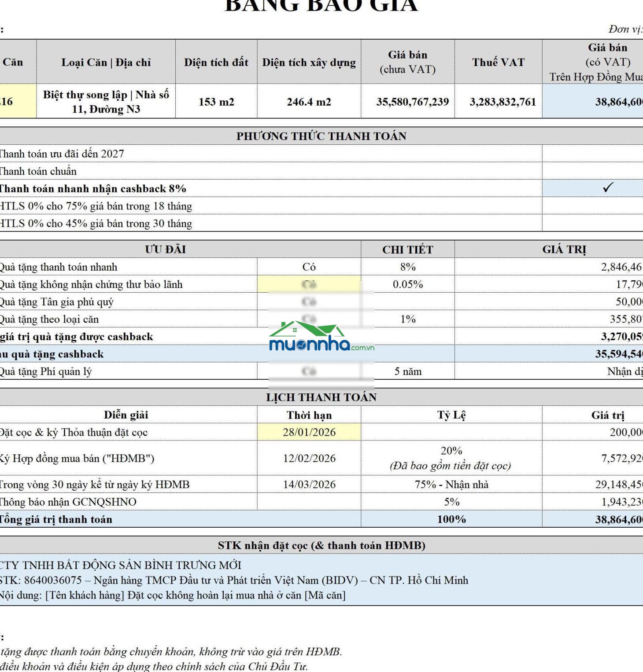Image resolution: width=643 pixels, height=672 pixels.
Task: Select the yellow date cell '28/01/2026'
Action: click(309, 432)
